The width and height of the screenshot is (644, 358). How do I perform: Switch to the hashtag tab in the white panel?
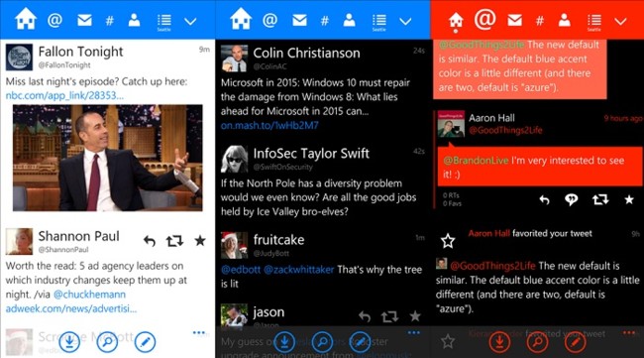pyautogui.click(x=109, y=21)
